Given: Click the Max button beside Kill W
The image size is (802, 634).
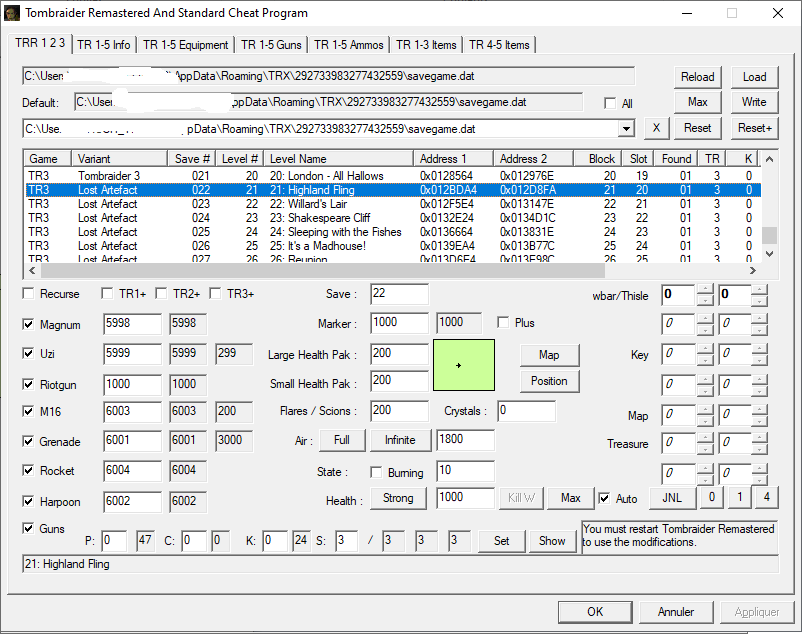Looking at the screenshot, I should click(570, 499).
